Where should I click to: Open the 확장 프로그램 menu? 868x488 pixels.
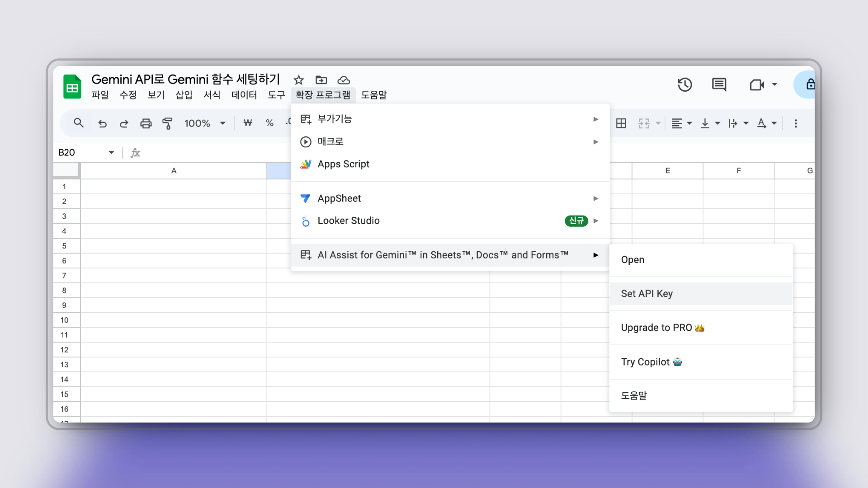point(323,95)
